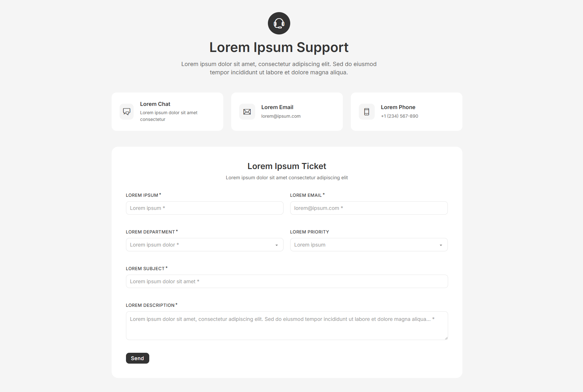This screenshot has width=583, height=392.
Task: Click the LOREM SUBJECT field label
Action: point(145,269)
